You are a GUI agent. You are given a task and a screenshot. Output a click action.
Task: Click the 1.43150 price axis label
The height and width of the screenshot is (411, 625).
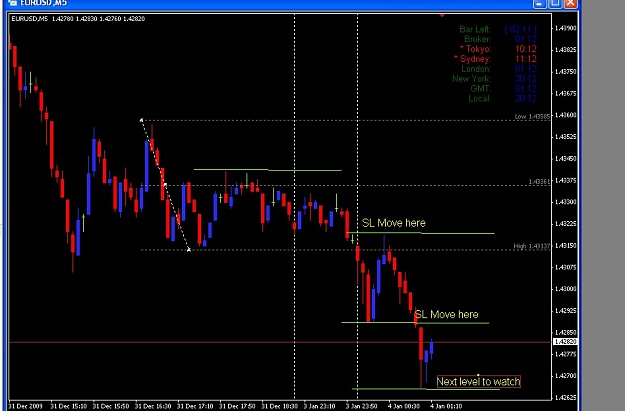tap(565, 246)
